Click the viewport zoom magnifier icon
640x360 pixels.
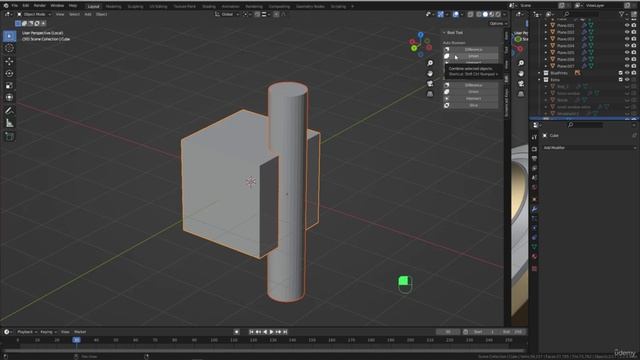point(430,63)
